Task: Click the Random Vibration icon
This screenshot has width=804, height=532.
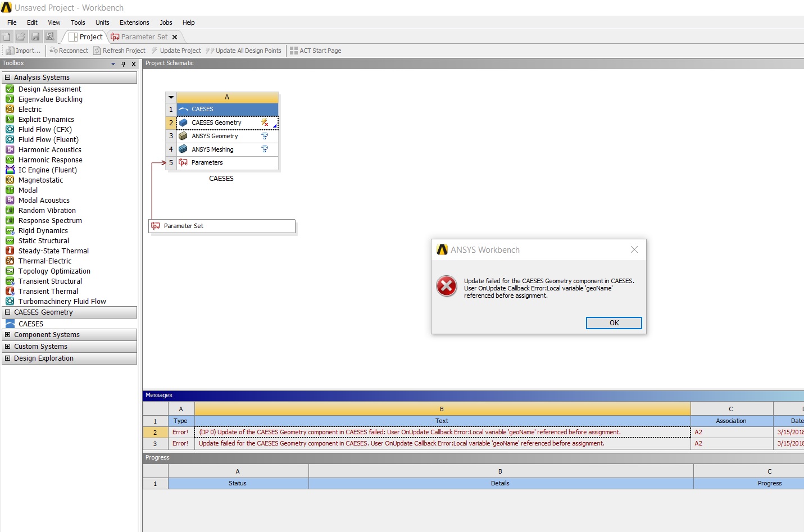Action: pyautogui.click(x=10, y=210)
